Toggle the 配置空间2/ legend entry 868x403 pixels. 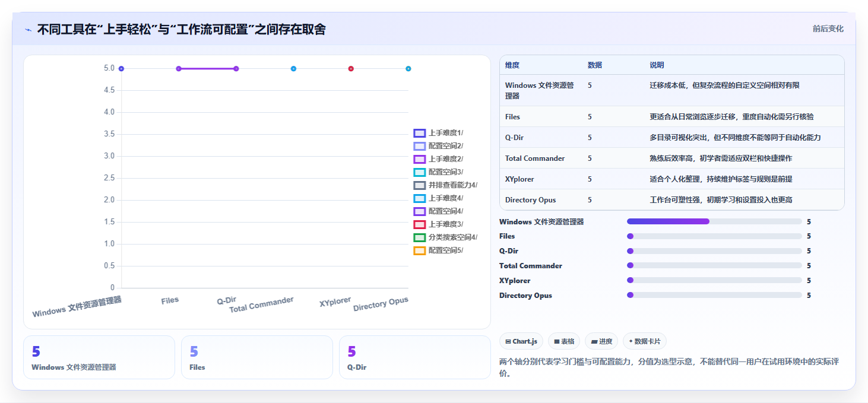[x=438, y=146]
